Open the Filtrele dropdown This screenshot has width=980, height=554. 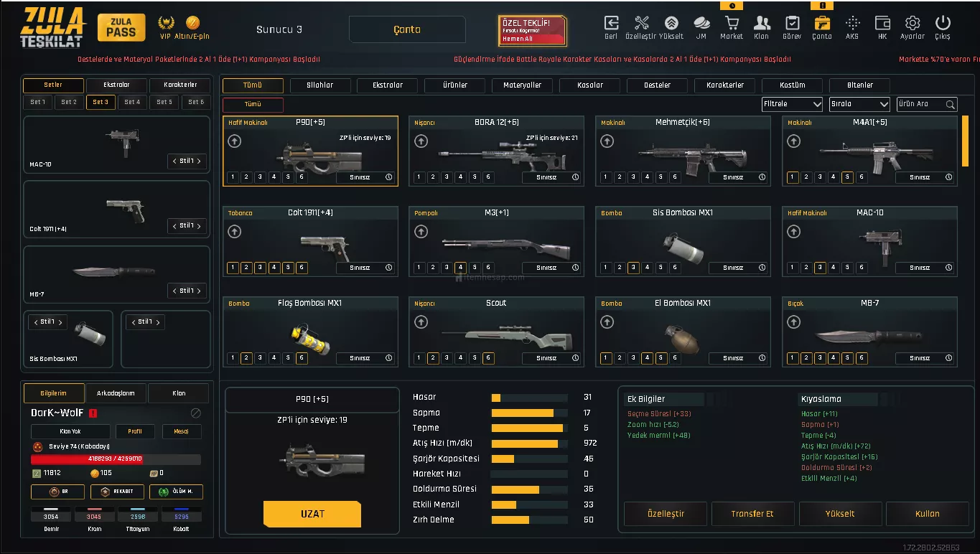[x=792, y=104]
